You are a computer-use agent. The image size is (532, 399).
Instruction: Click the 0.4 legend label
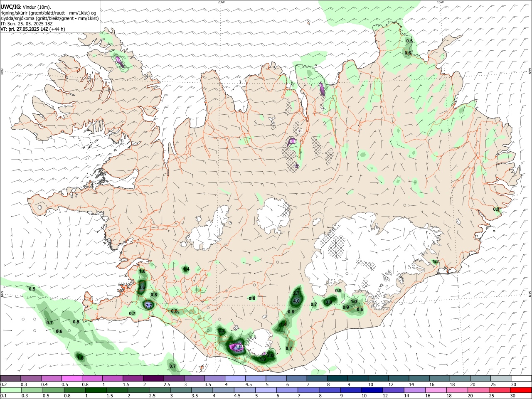(x=44, y=384)
